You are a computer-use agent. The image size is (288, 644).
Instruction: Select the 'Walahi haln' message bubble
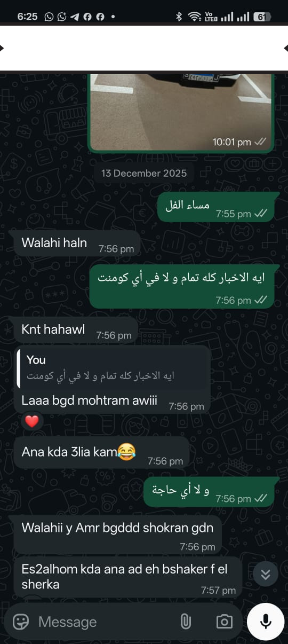(77, 244)
